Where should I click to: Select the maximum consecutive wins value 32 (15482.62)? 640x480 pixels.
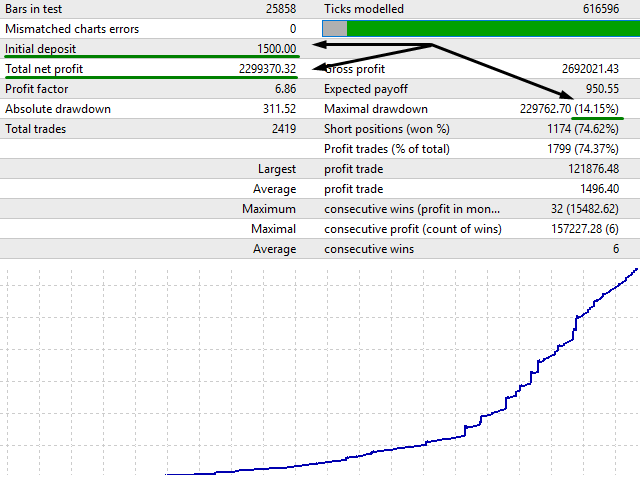(x=578, y=209)
